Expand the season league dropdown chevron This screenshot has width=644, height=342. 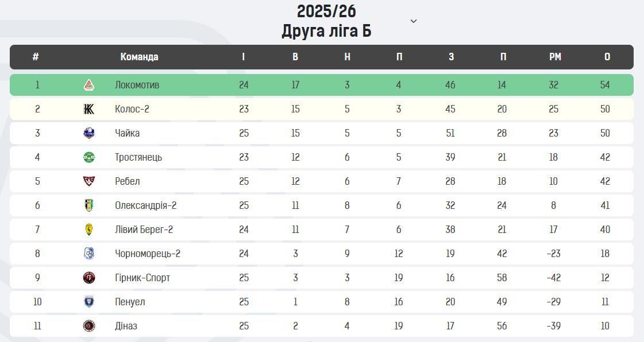tap(413, 21)
